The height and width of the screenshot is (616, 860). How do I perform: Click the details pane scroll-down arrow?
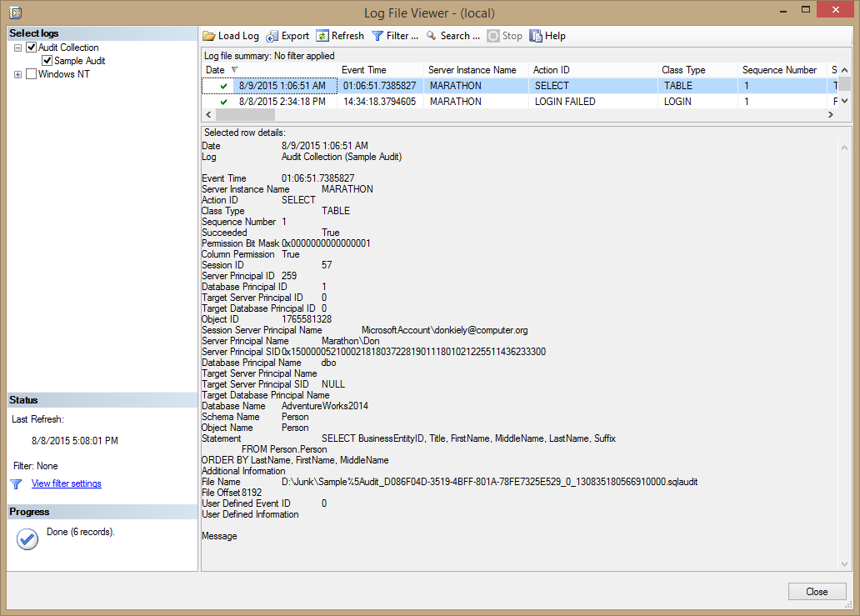click(x=844, y=564)
